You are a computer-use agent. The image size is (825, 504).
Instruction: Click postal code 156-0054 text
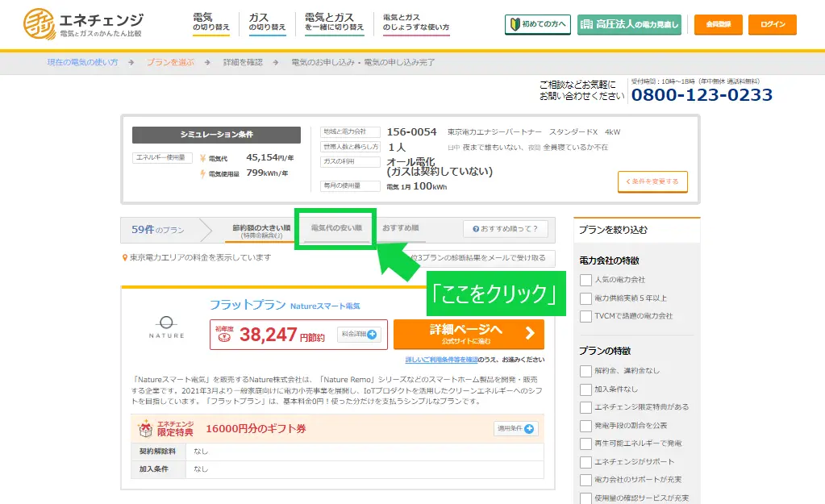click(x=411, y=132)
